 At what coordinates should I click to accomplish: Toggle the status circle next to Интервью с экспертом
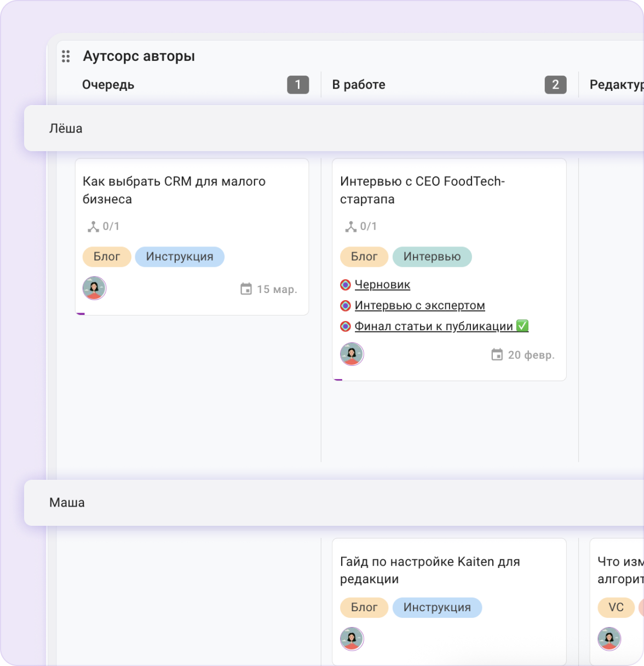click(x=346, y=306)
